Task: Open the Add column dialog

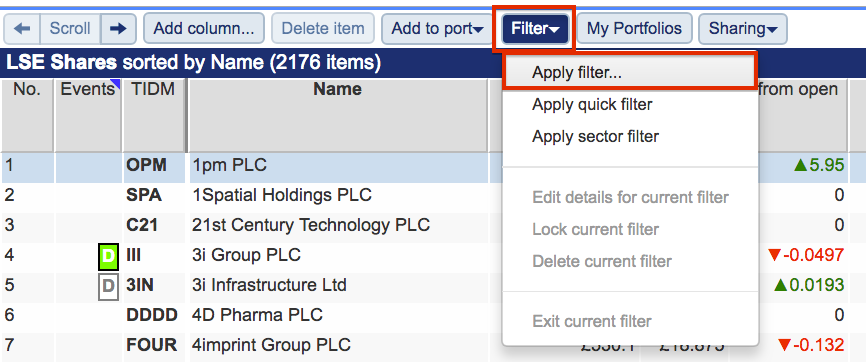Action: click(x=204, y=29)
